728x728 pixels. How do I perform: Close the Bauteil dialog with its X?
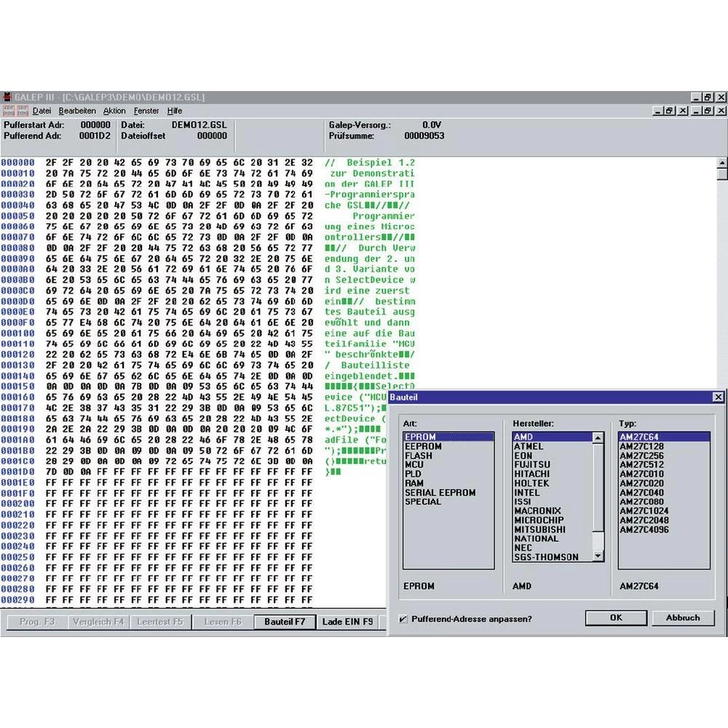[x=718, y=397]
